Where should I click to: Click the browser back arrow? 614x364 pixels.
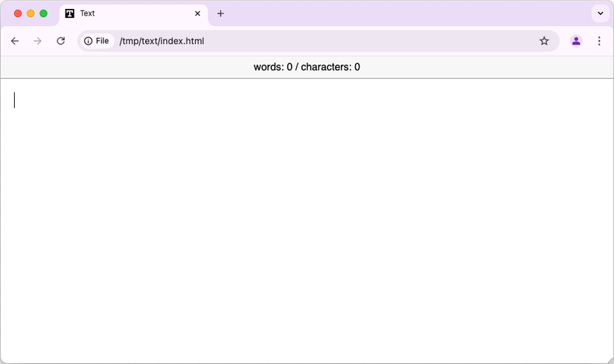pos(15,41)
